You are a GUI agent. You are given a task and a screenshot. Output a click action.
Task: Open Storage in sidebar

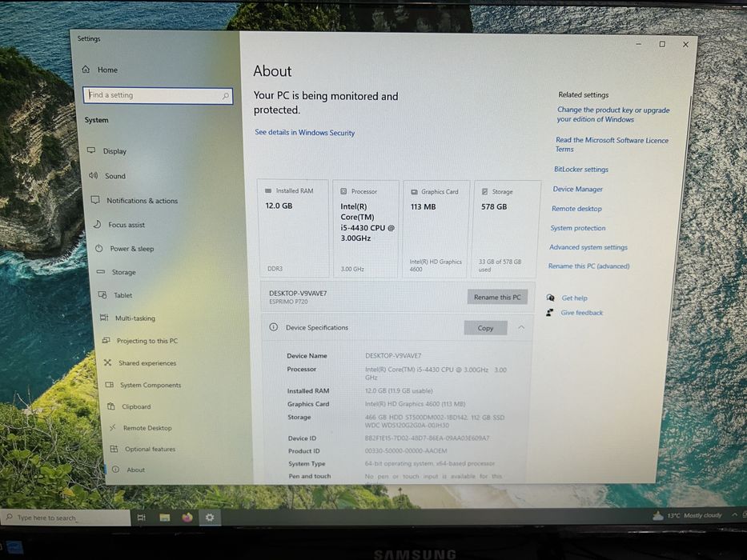(x=116, y=272)
